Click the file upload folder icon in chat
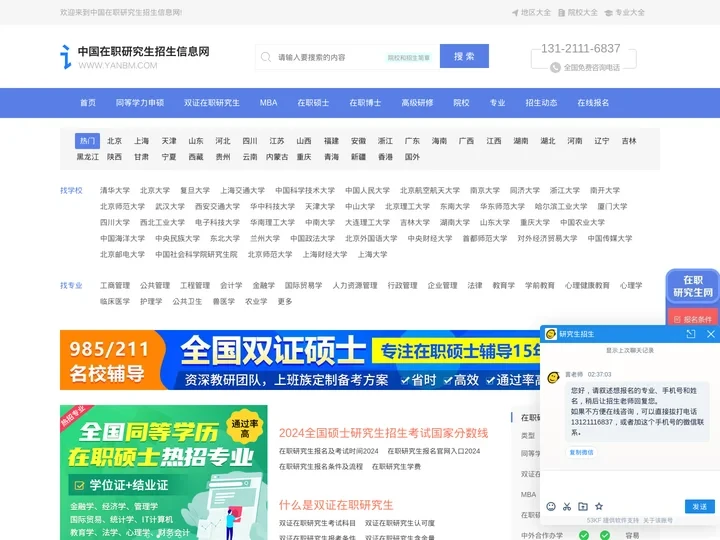This screenshot has height=540, width=720. click(583, 506)
